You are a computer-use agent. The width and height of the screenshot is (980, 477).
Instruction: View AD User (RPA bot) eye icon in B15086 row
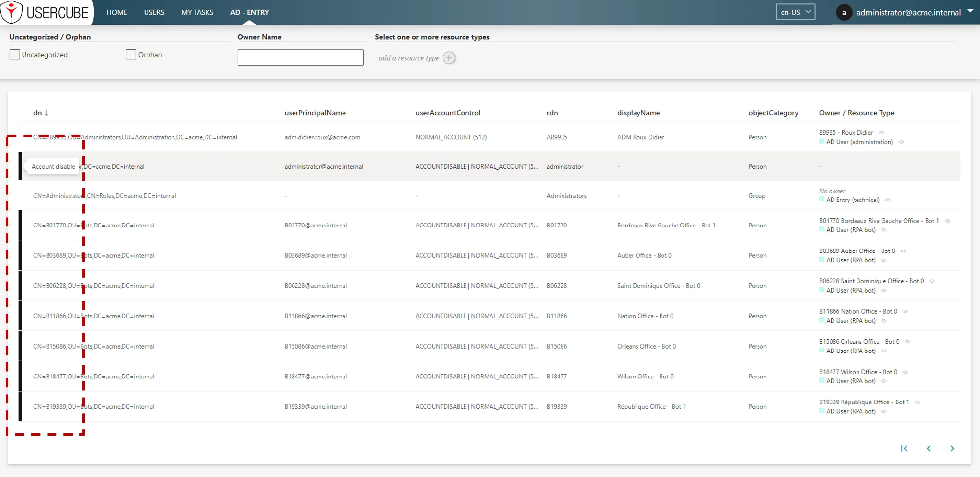tap(883, 351)
